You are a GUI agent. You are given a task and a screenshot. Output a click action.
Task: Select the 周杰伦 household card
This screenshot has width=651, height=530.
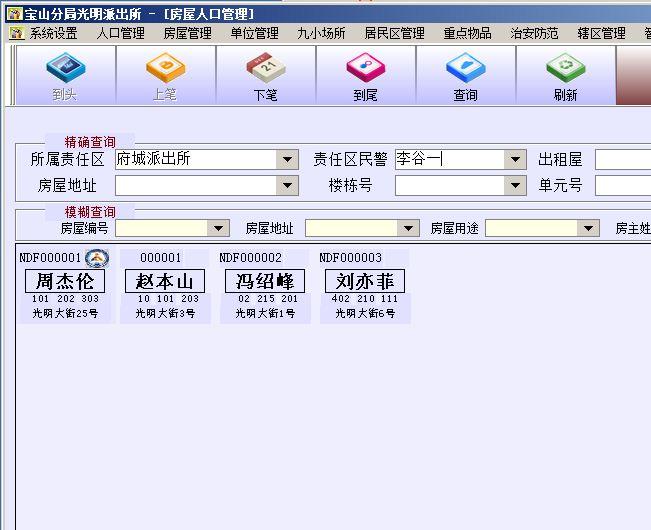tap(65, 281)
